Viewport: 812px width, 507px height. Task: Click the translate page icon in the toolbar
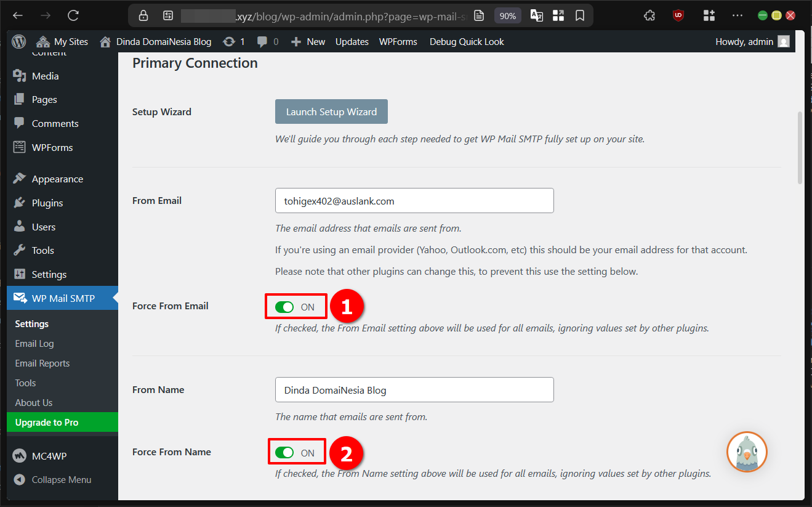click(x=536, y=15)
